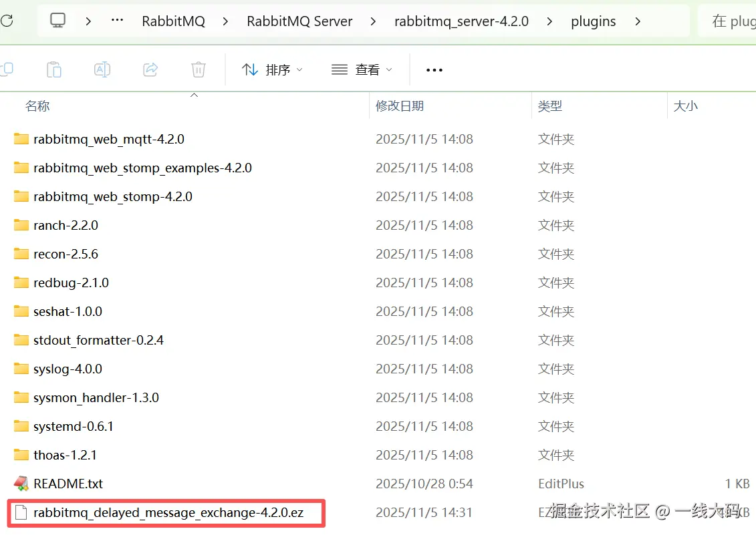The width and height of the screenshot is (756, 535).
Task: Select folder icon of redbug-2.1.0
Action: pos(21,283)
